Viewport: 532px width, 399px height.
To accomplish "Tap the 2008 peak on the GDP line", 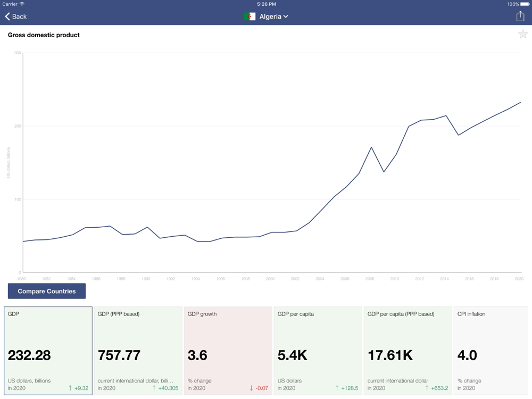I will coord(371,147).
